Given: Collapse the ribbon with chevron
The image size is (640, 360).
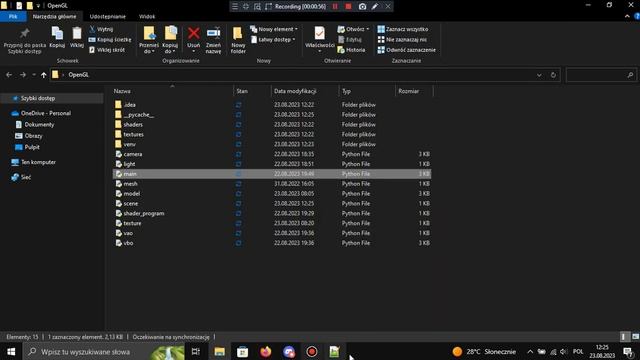Looking at the screenshot, I should pos(627,16).
